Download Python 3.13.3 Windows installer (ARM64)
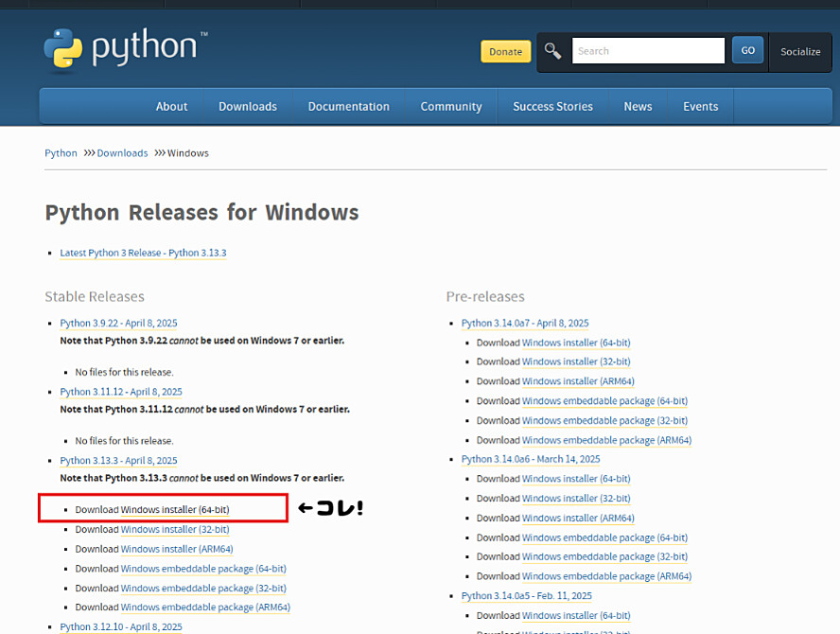840x634 pixels. tap(177, 550)
